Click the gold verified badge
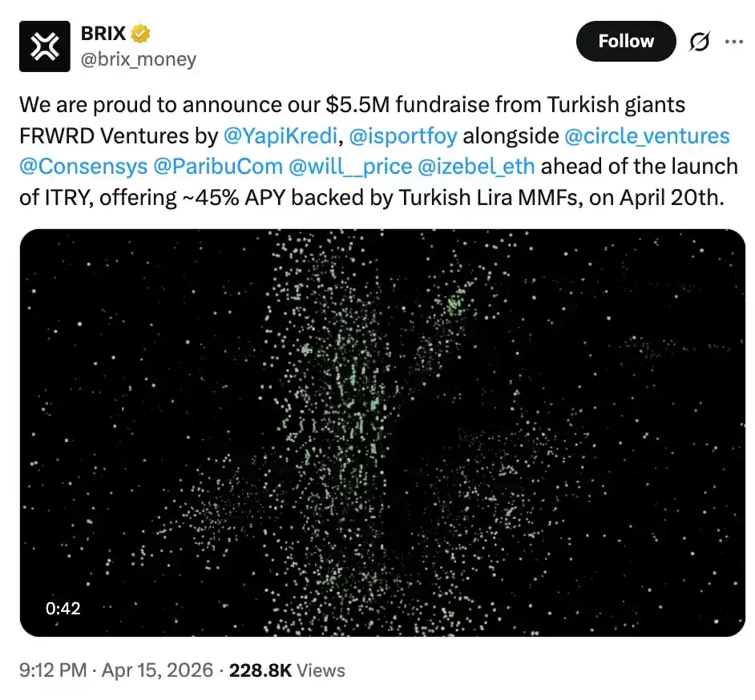Viewport: 755px width, 700px height. (x=142, y=34)
